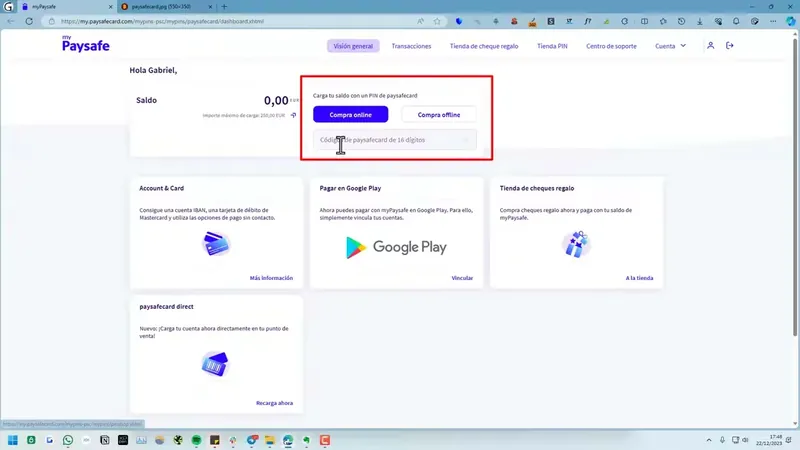Click the Pagar en Google Play heading
The image size is (800, 450).
(x=350, y=188)
